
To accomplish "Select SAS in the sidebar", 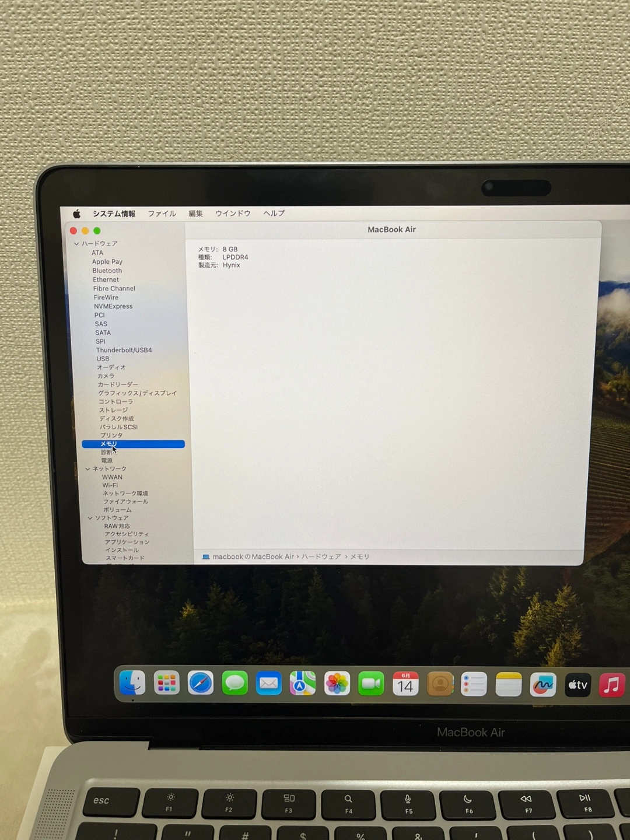I will [x=101, y=324].
